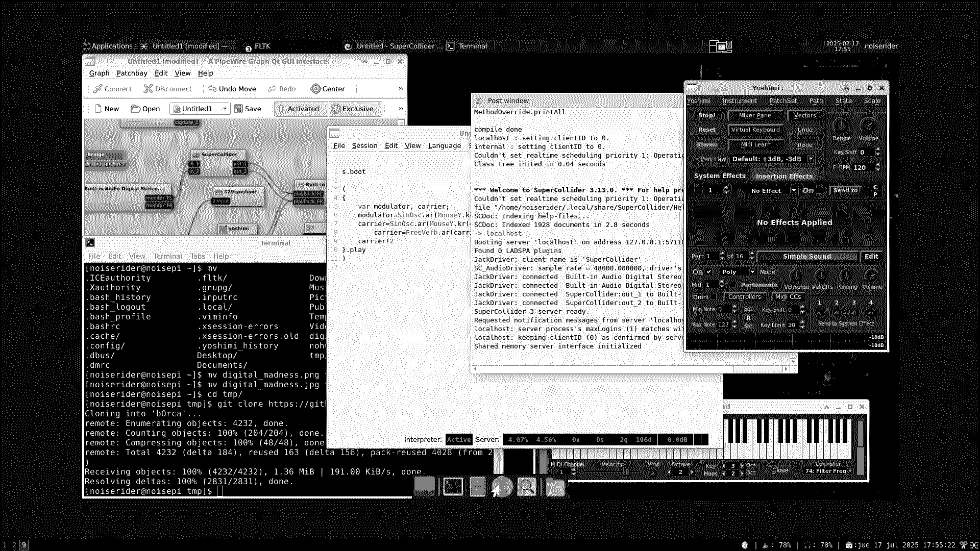Screen dimensions: 980x551
Task: Toggle the effect On checkbox in Yoshimi
Action: pos(819,190)
